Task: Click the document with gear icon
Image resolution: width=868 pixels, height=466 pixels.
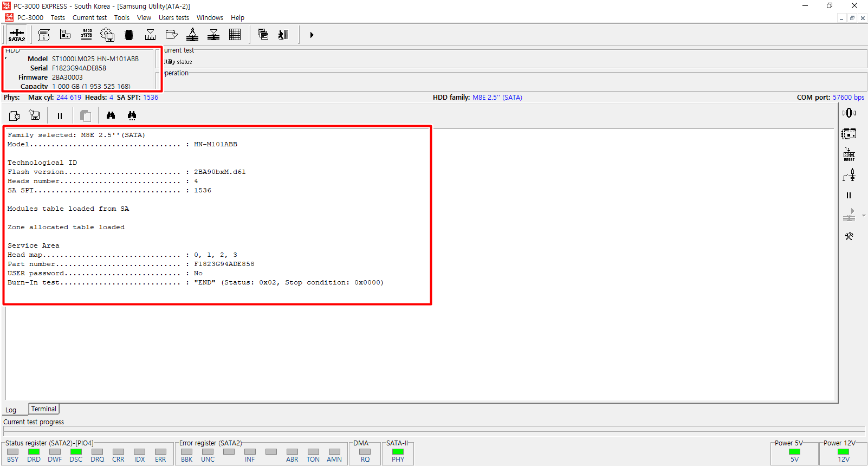Action: (15, 115)
